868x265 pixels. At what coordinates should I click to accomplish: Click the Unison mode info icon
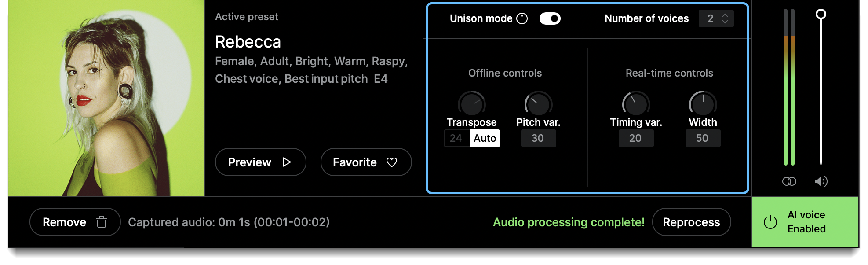[522, 18]
